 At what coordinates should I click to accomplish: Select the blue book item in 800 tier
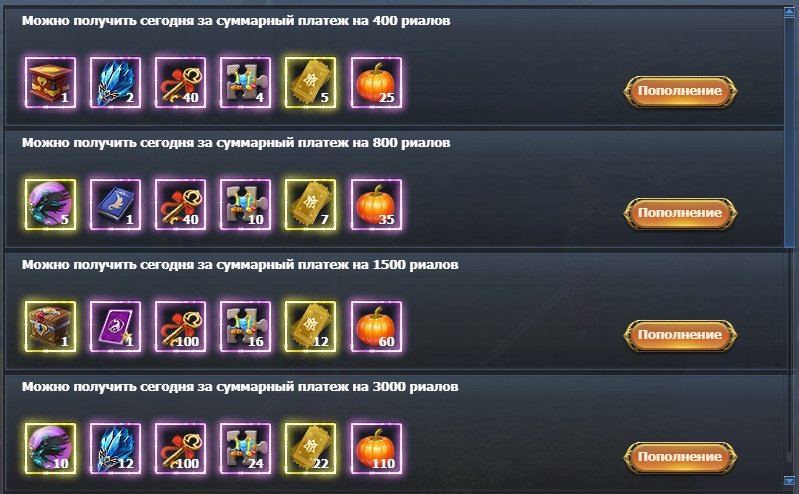(116, 204)
